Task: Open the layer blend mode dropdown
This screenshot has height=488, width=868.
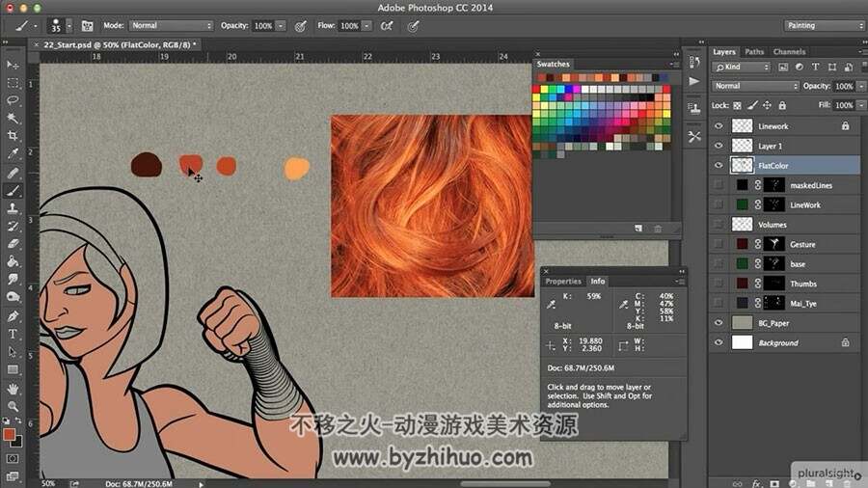Action: [x=755, y=86]
